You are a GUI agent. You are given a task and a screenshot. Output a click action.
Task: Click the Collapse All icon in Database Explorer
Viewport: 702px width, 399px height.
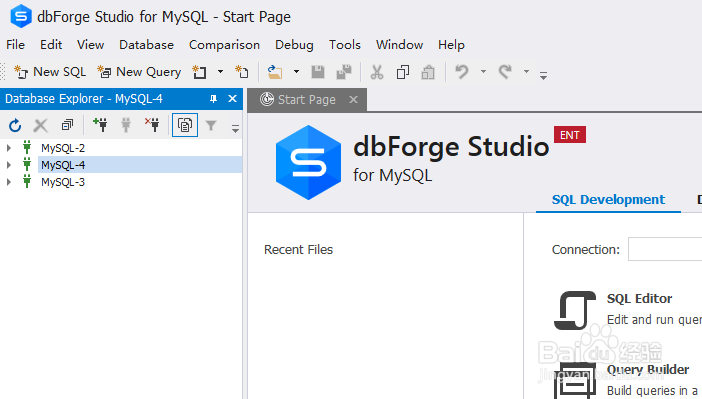coord(67,125)
